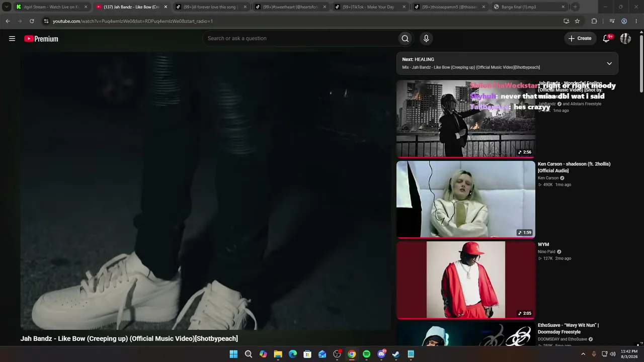Reload the YouTube page
Viewport: 644px width, 362px height.
(x=32, y=21)
